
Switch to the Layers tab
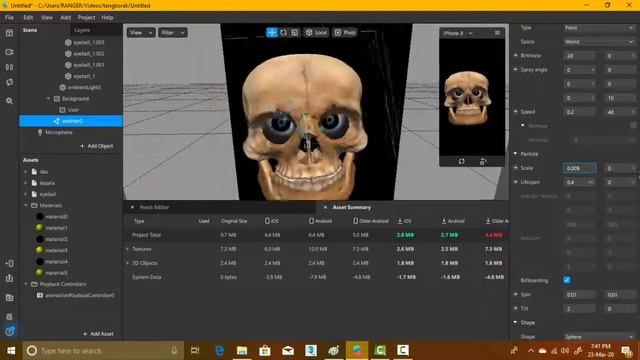click(x=82, y=30)
